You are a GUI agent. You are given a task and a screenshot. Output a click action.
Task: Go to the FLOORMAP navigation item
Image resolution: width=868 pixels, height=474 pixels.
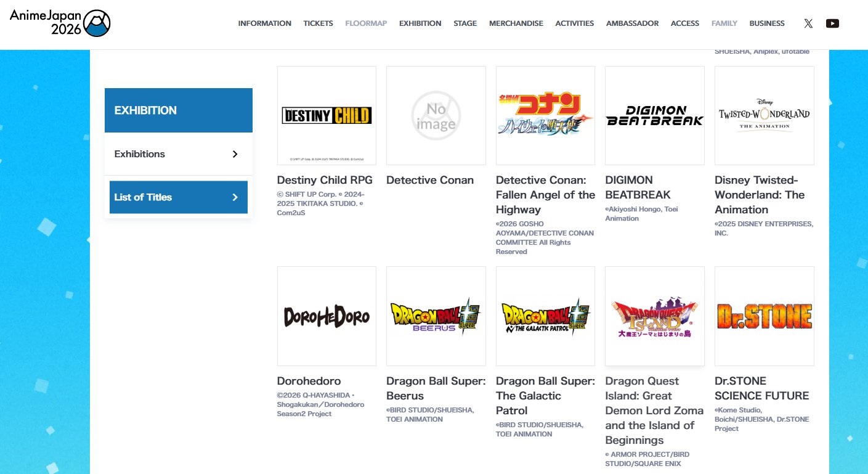pos(366,23)
